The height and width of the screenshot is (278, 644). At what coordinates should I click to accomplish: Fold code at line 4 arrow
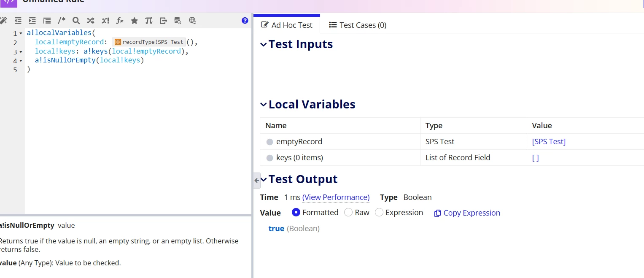click(21, 61)
